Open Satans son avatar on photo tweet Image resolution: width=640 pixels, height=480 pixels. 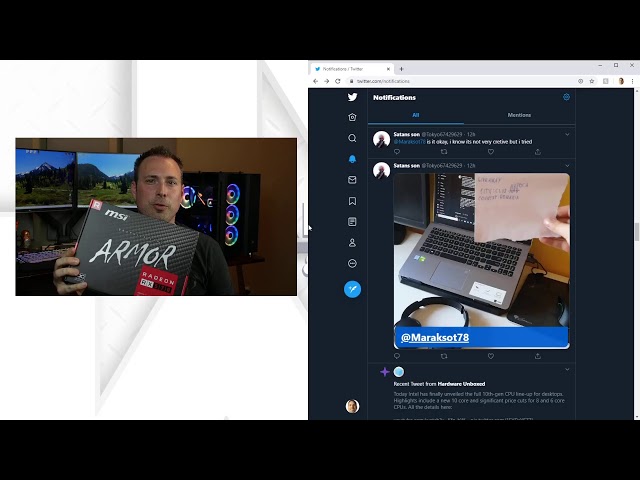(381, 170)
